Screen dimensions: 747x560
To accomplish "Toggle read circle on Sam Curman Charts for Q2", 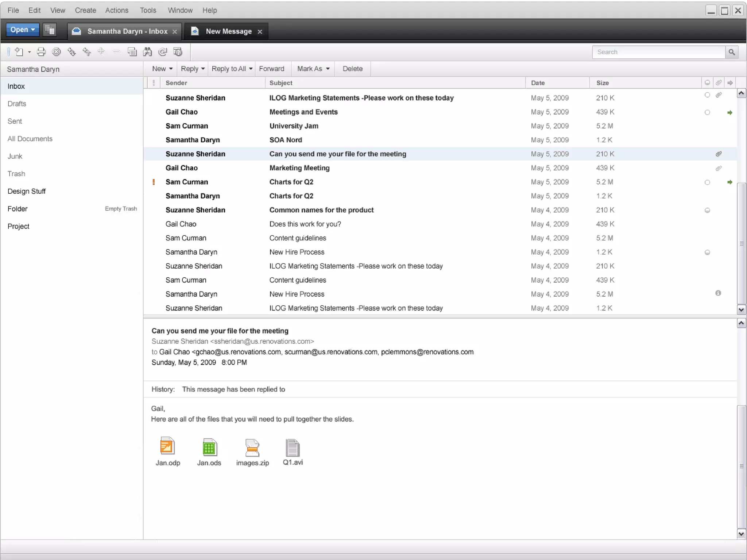I will click(x=707, y=182).
